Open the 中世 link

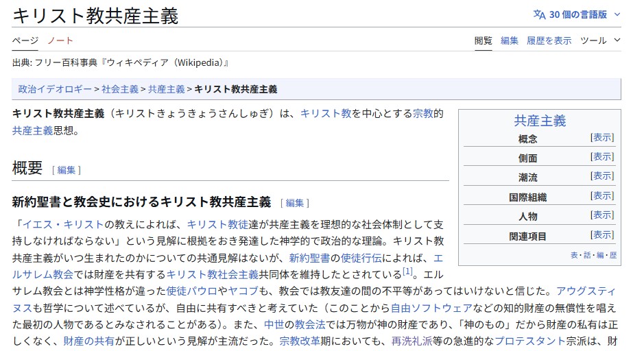(x=274, y=325)
